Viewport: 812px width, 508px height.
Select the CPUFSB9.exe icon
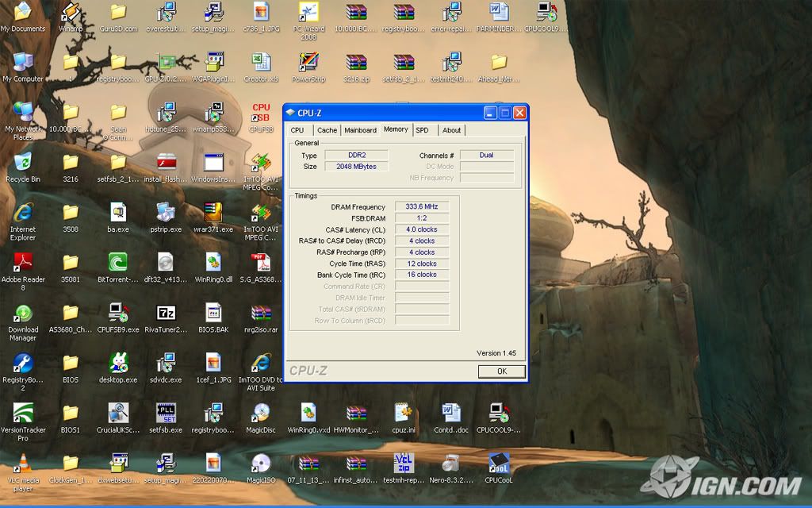[x=119, y=313]
